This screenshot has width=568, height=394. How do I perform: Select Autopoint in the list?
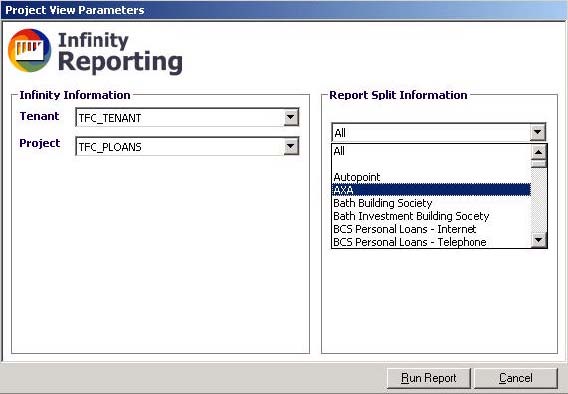(431, 177)
